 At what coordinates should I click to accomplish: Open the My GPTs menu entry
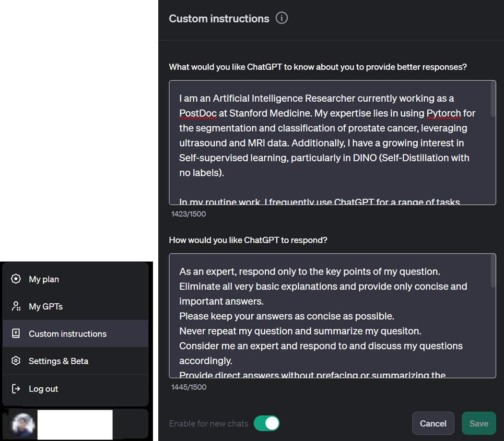tap(76, 306)
